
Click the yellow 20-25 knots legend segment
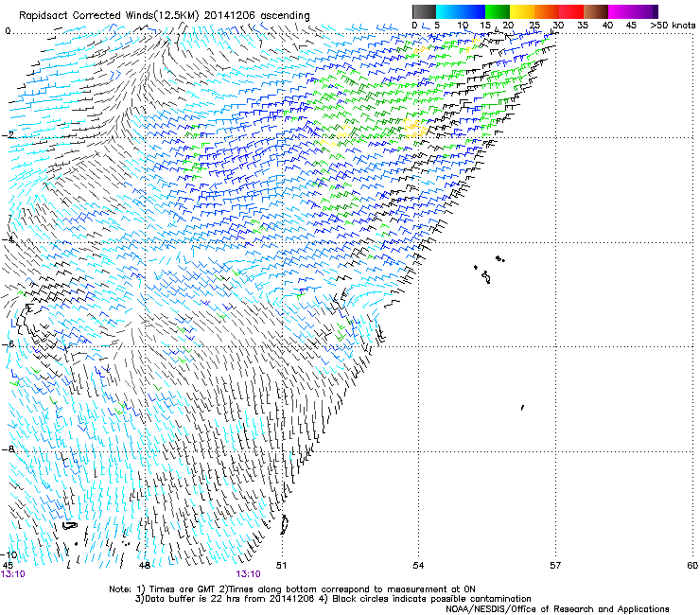tap(522, 11)
